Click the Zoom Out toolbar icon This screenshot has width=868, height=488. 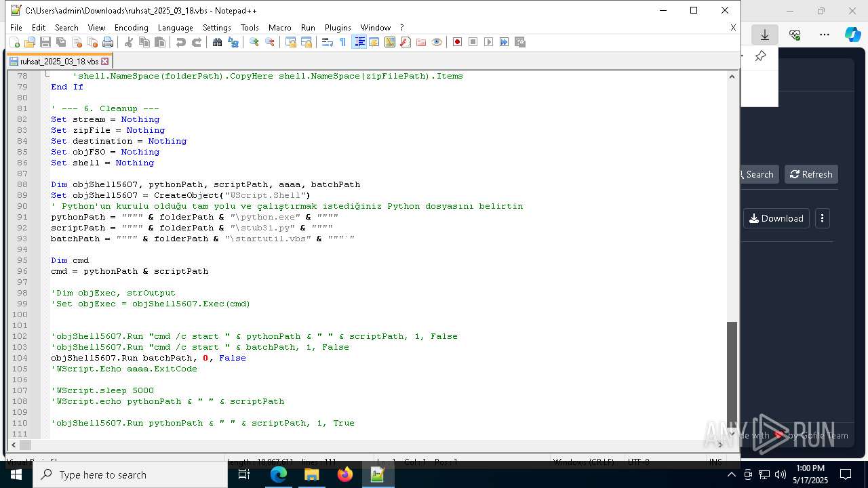click(x=270, y=42)
